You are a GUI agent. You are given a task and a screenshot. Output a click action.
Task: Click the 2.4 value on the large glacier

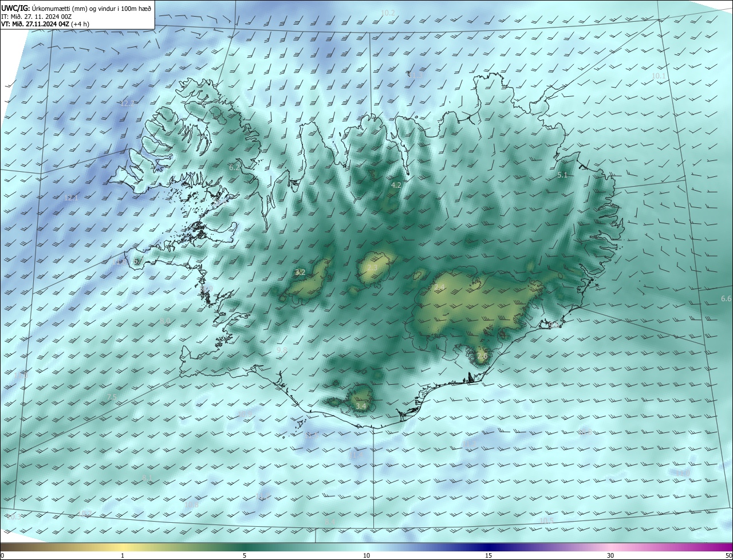click(x=439, y=287)
